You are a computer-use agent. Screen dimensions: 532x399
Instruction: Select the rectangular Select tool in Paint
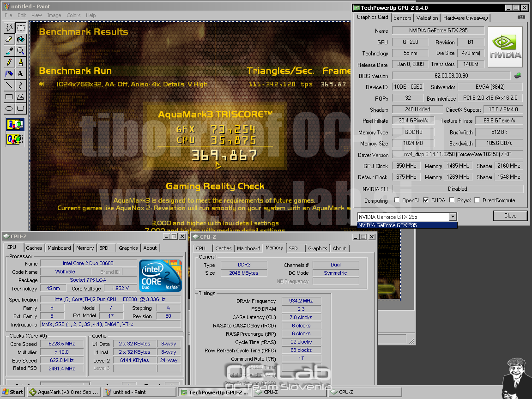point(21,28)
